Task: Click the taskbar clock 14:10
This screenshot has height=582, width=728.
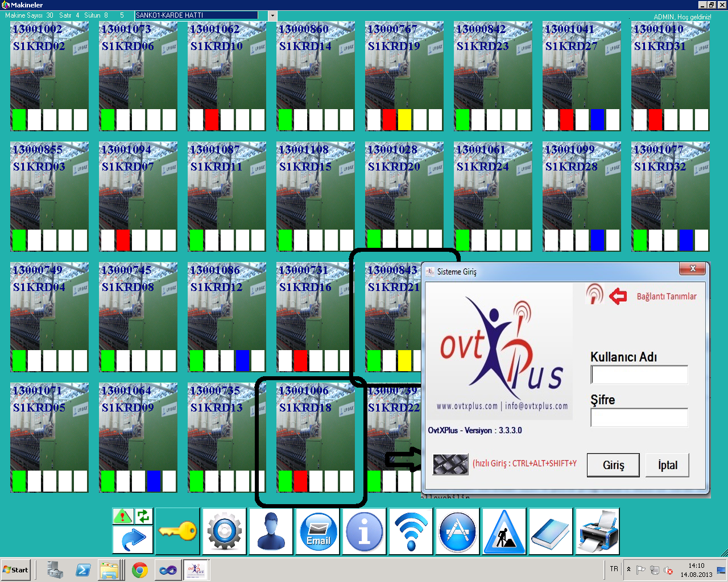Action: tap(696, 566)
